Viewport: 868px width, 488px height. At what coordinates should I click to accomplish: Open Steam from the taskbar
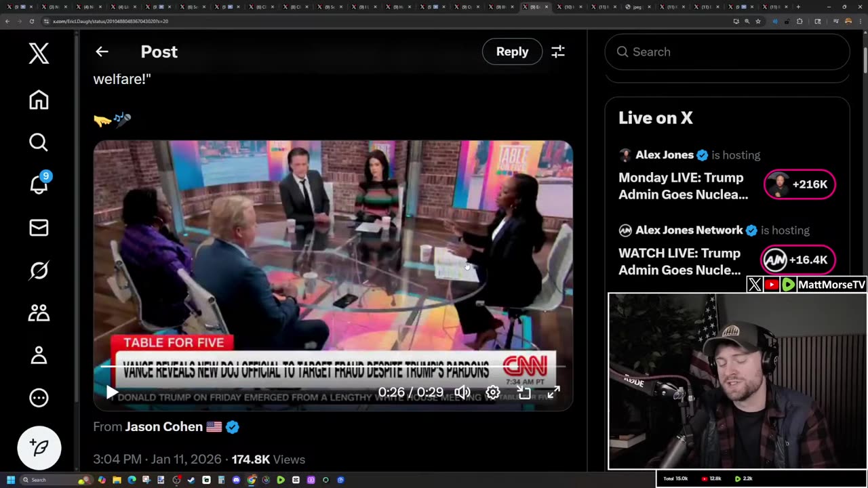pos(191,480)
